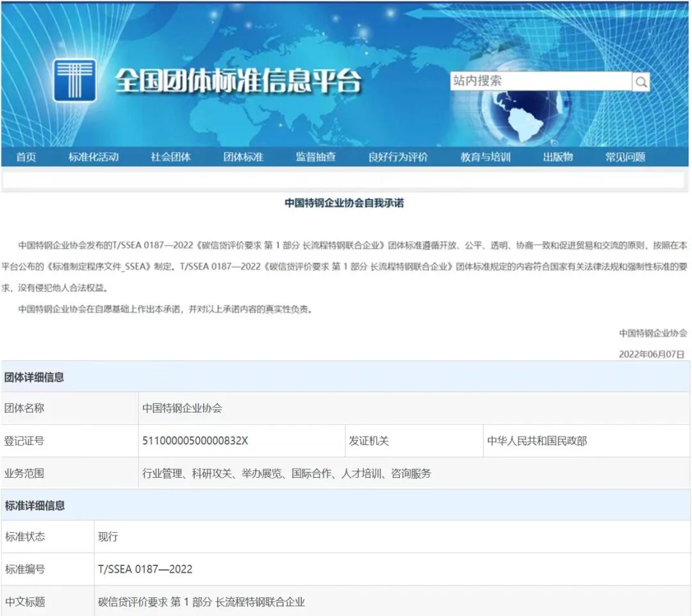Open the 标准化活动 menu

tap(94, 156)
